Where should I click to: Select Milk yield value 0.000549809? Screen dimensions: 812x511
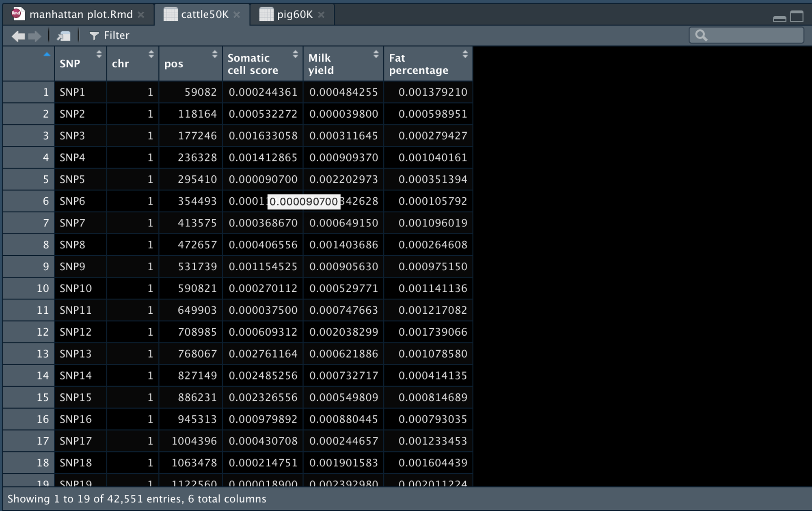[x=343, y=397]
